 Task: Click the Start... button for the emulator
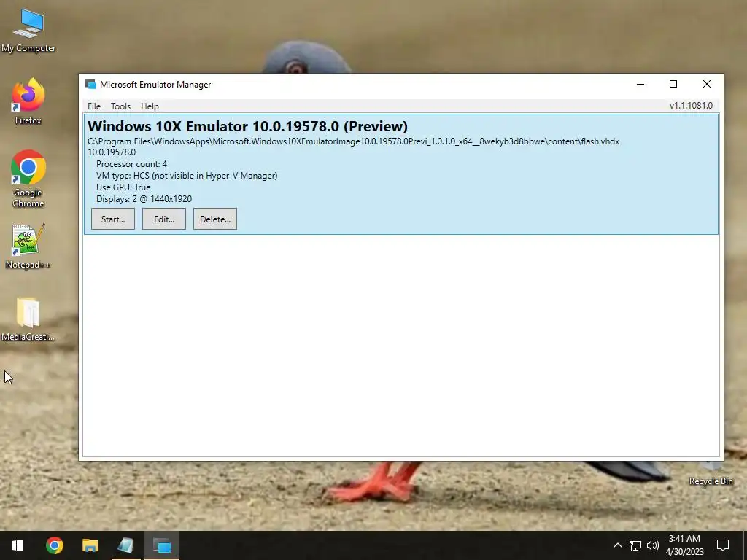113,219
